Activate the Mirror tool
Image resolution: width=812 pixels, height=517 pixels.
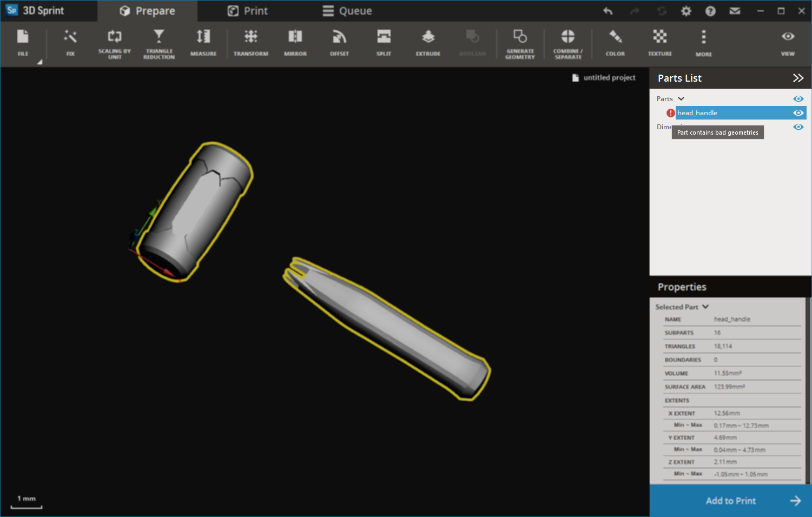click(x=295, y=43)
